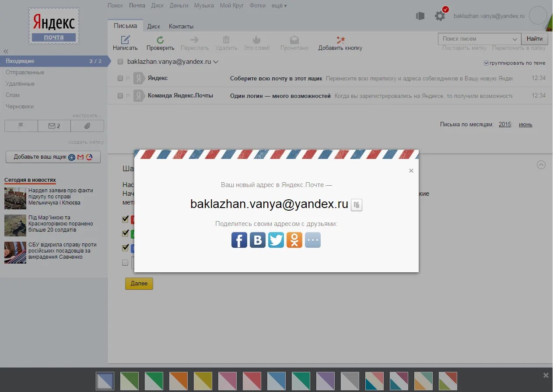Click the Добавить кнопку wand icon
The width and height of the screenshot is (553, 392).
coord(340,40)
